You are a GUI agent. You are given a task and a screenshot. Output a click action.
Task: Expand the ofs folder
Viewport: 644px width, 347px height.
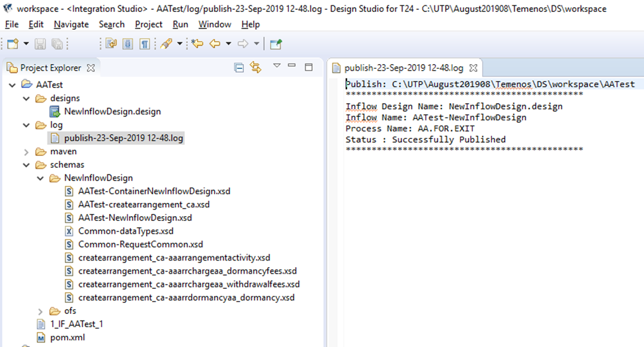[40, 311]
